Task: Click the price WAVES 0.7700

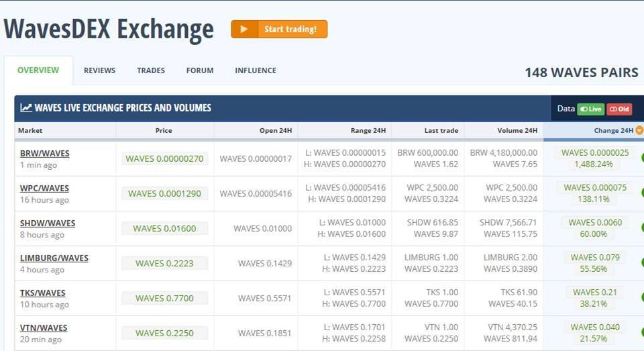Action: pos(165,299)
